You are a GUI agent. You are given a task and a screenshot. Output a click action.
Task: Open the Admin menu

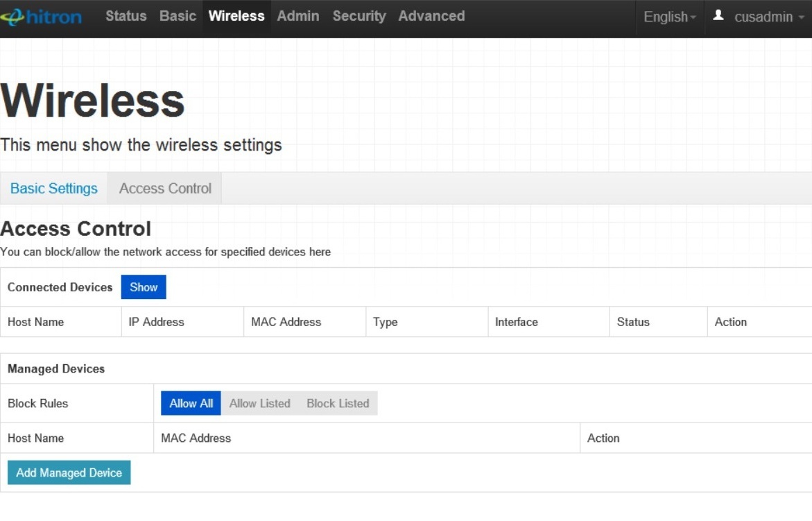(298, 15)
